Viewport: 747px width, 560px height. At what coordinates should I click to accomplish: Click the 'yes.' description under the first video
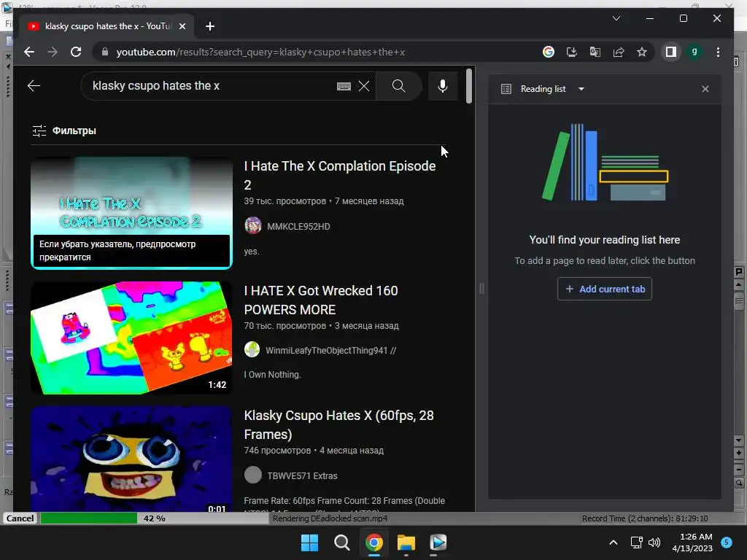(252, 252)
